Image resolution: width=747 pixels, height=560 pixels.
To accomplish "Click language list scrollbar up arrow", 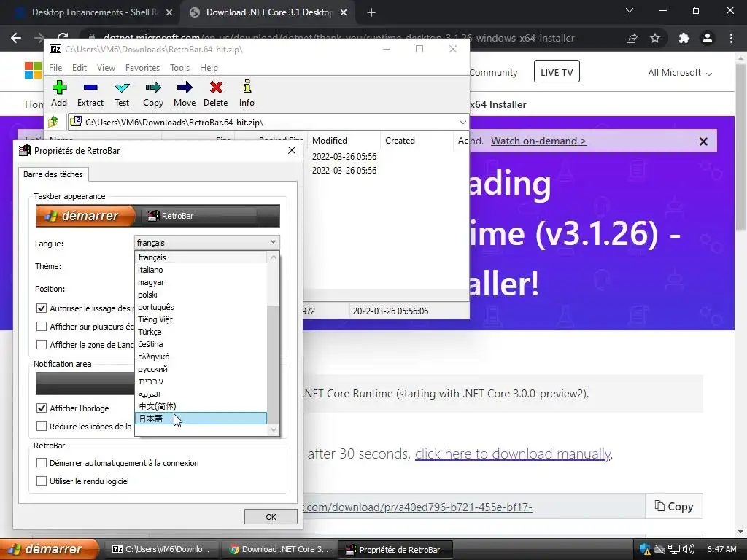I will [x=274, y=257].
